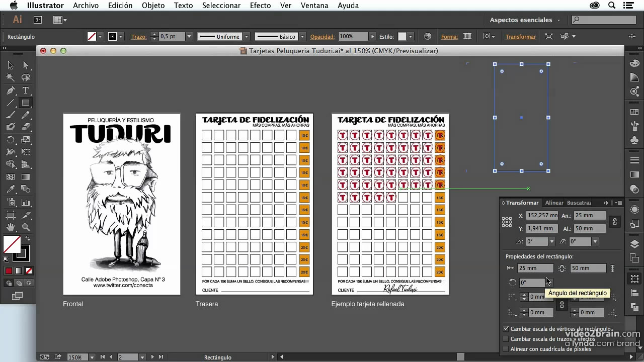This screenshot has width=644, height=362.
Task: Select the Selection (black arrow) tool
Action: [11, 65]
